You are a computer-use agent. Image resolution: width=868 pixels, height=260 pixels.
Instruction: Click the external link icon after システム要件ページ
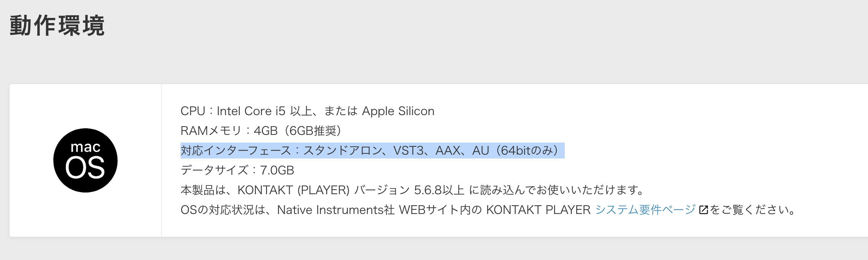(x=703, y=210)
